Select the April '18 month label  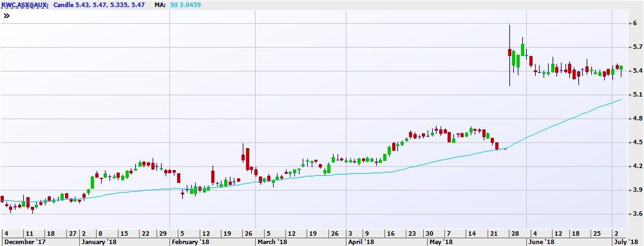tap(361, 242)
